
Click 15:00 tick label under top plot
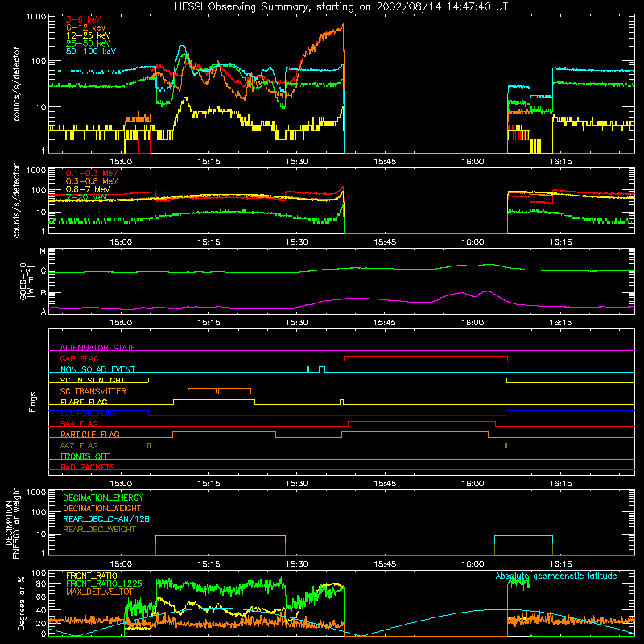[121, 162]
